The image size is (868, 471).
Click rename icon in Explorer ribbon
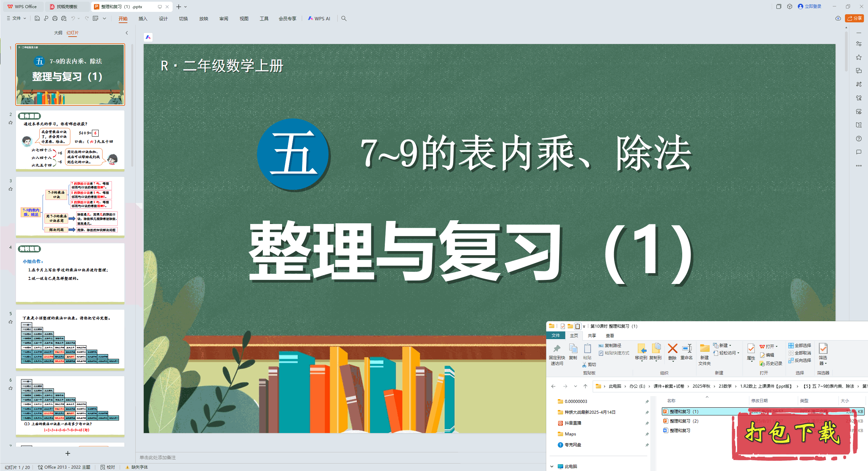687,349
